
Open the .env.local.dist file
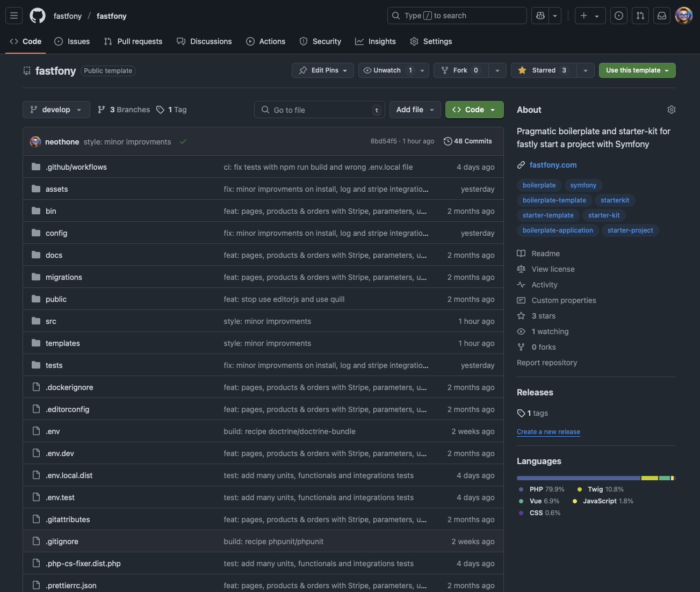click(69, 475)
